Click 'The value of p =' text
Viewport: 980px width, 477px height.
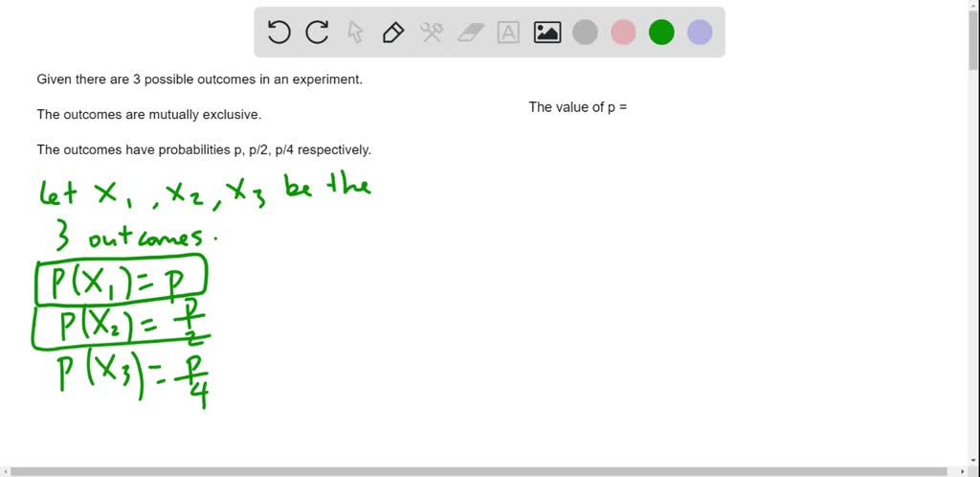577,107
